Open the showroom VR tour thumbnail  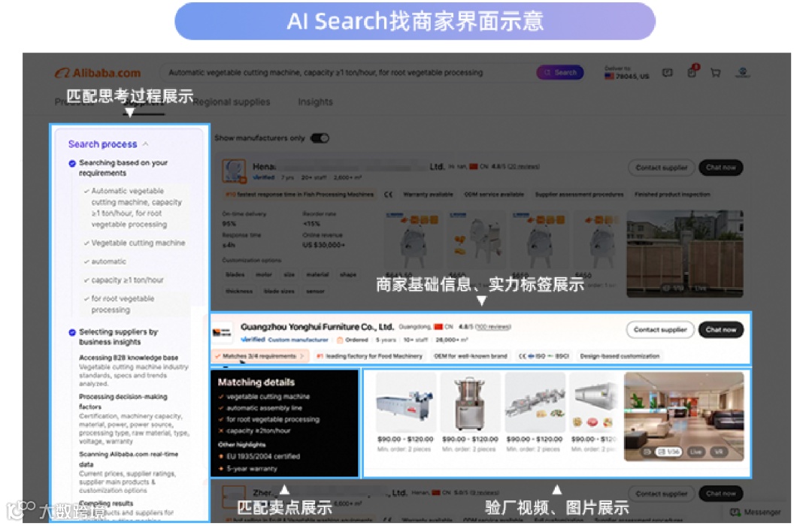click(x=683, y=416)
